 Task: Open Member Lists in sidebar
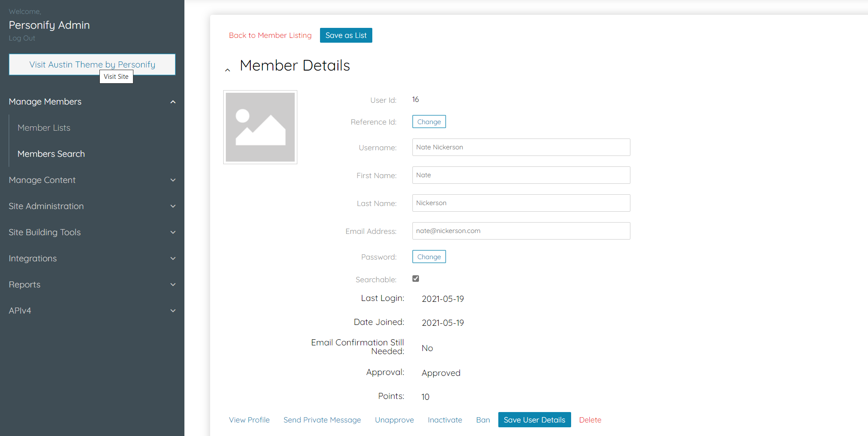click(44, 128)
